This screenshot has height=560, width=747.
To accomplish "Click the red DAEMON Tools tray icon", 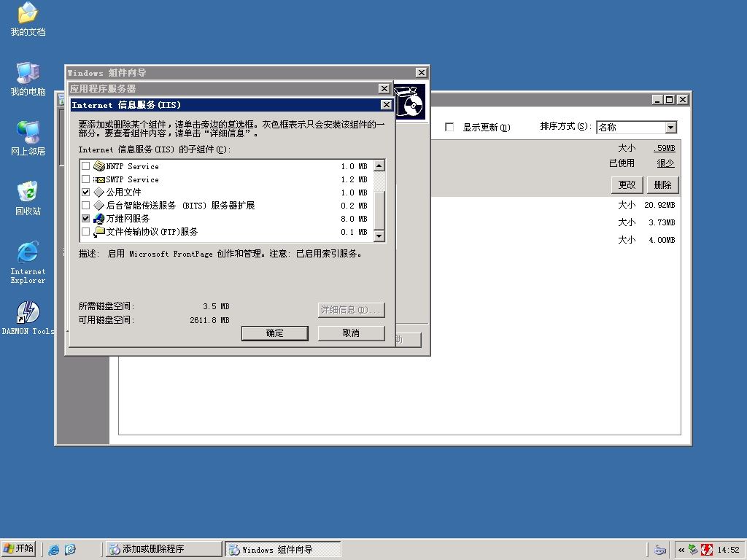I will [707, 550].
